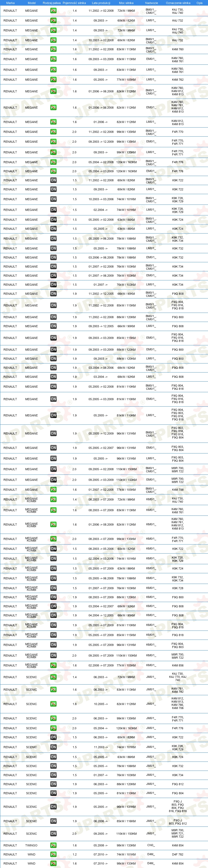Select the K4J 730, K4J 770, K4J 740 cell
The height and width of the screenshot is (868, 208).
pyautogui.click(x=178, y=677)
